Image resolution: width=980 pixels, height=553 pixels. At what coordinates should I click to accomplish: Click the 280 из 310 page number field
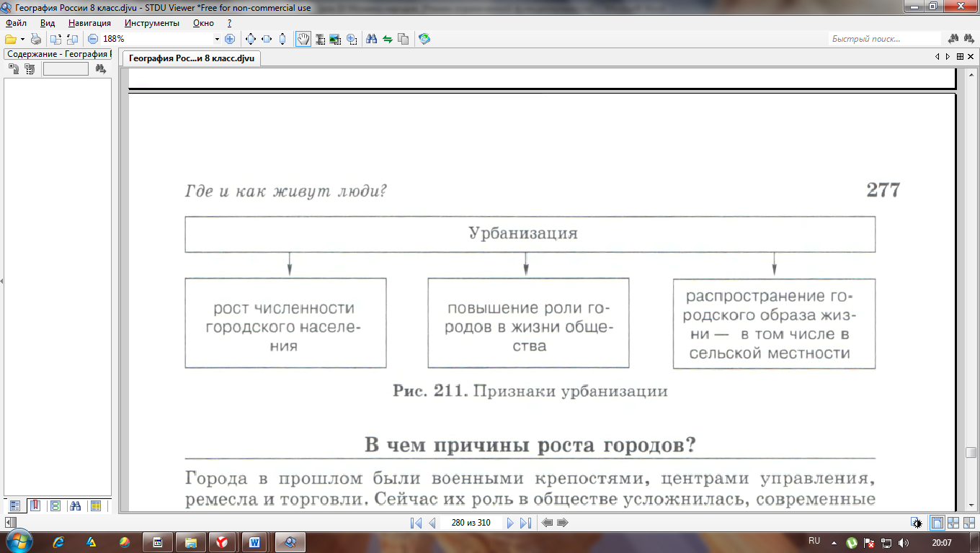471,523
